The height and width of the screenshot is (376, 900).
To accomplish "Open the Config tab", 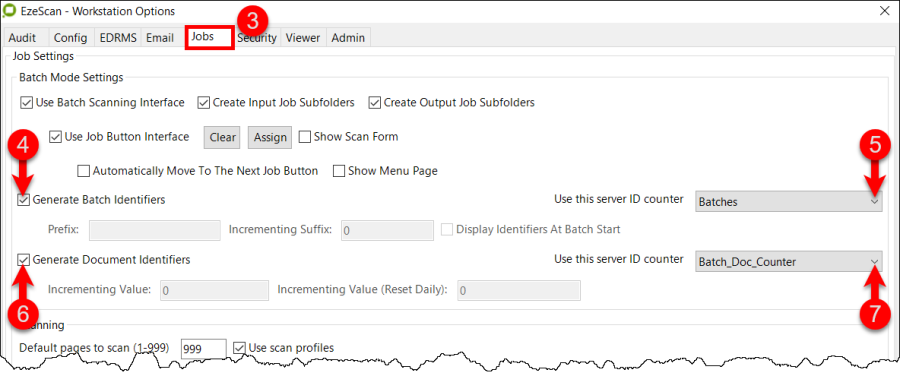I will 71,38.
